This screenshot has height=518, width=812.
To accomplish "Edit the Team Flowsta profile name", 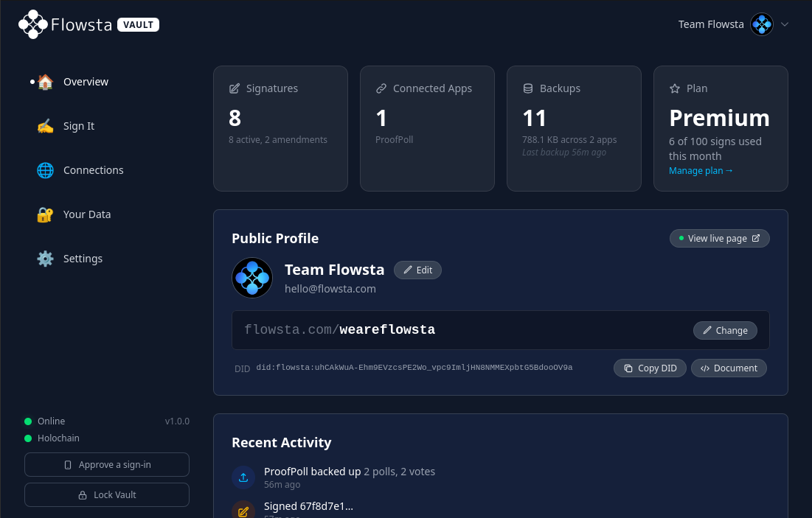I will (417, 270).
